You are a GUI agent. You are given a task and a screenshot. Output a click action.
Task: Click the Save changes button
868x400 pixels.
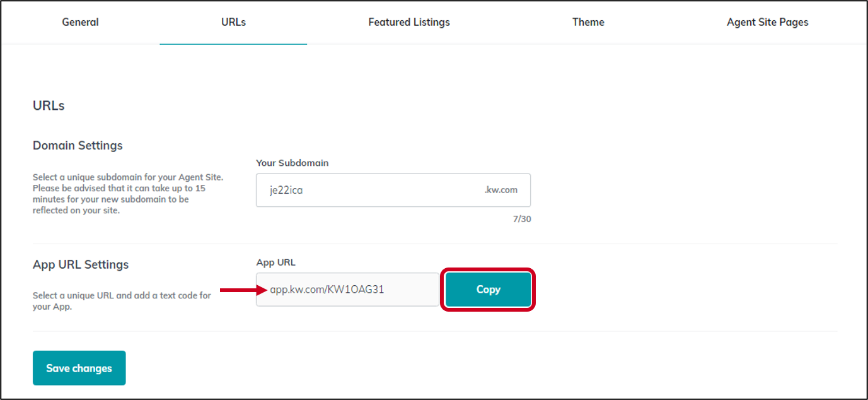[x=79, y=368]
